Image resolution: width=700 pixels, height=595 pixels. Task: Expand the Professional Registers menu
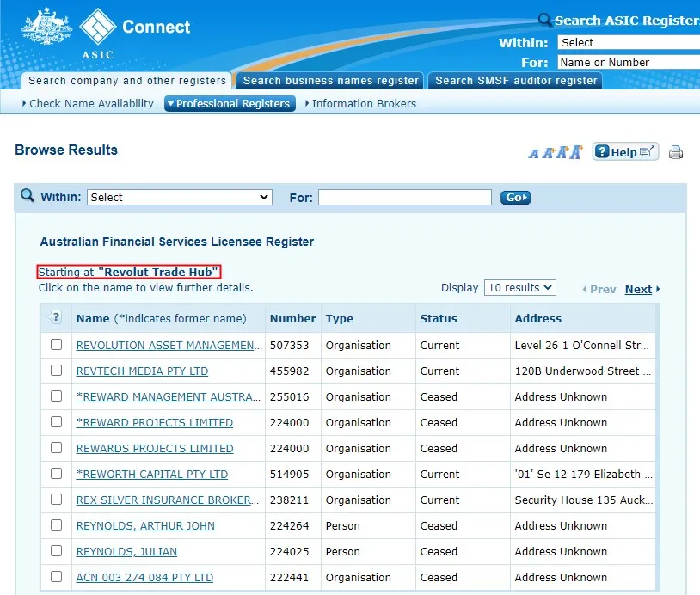(x=230, y=103)
